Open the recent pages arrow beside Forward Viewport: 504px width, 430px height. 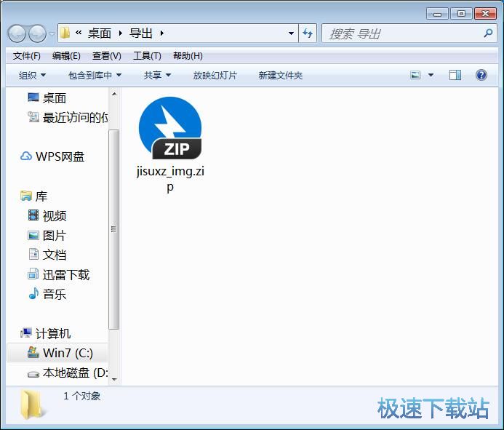[52, 33]
